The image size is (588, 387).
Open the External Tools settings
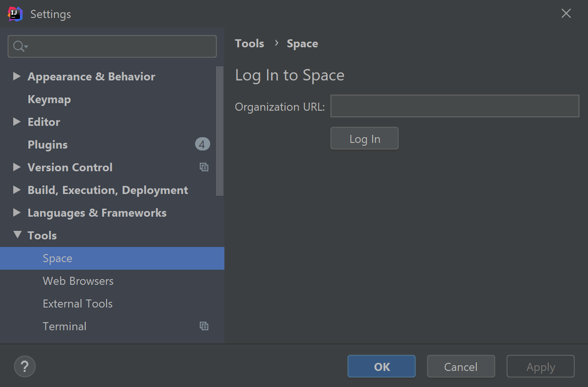point(77,303)
